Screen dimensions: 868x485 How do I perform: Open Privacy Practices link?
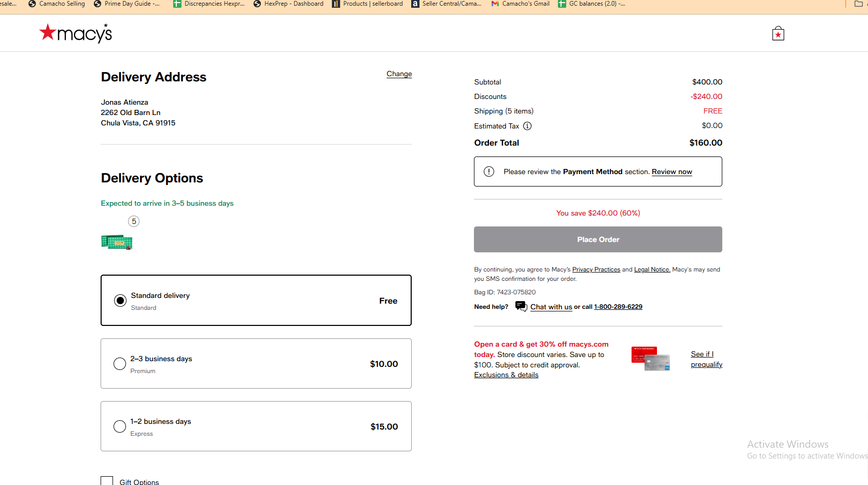coord(596,269)
